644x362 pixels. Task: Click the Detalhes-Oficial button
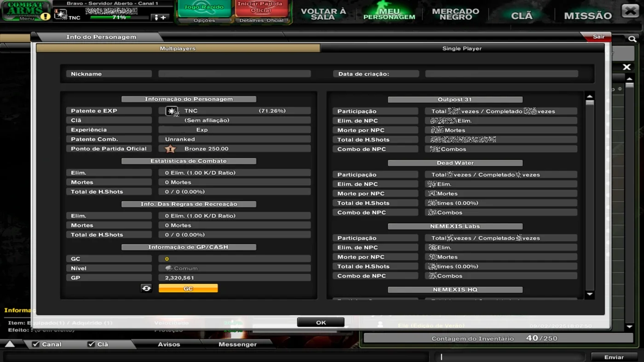tap(261, 20)
